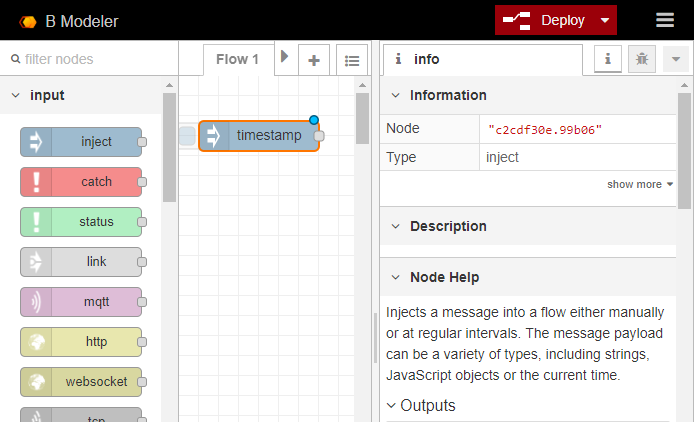Click the status node exclamation icon

pos(36,222)
